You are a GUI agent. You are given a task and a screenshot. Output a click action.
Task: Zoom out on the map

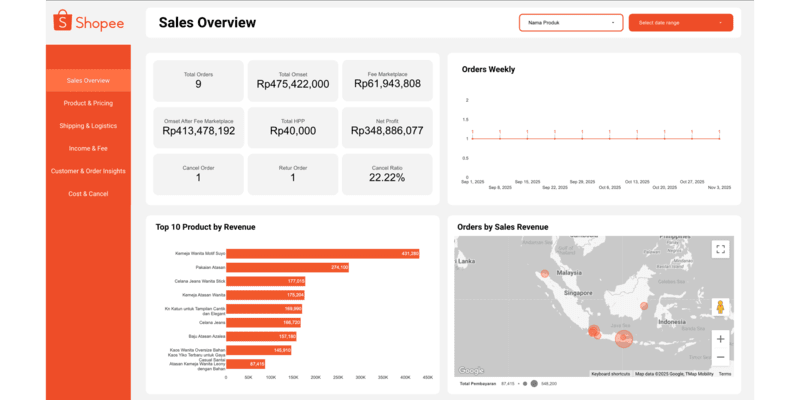coord(720,357)
